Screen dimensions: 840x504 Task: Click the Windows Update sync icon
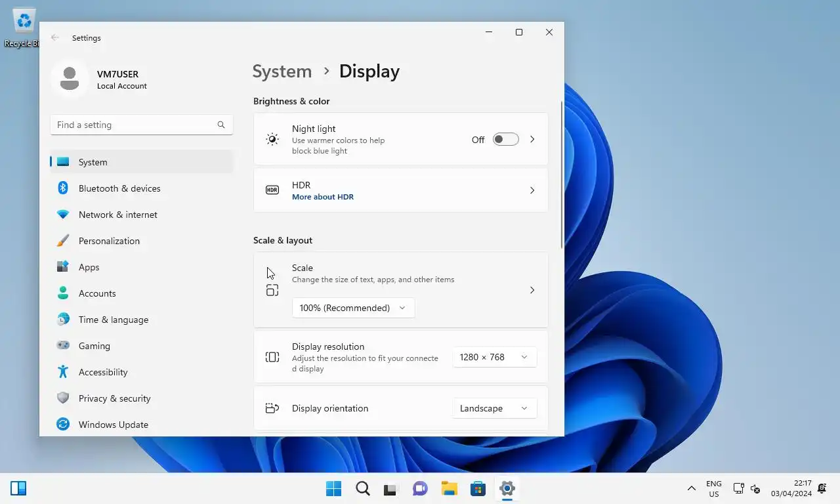coord(63,425)
